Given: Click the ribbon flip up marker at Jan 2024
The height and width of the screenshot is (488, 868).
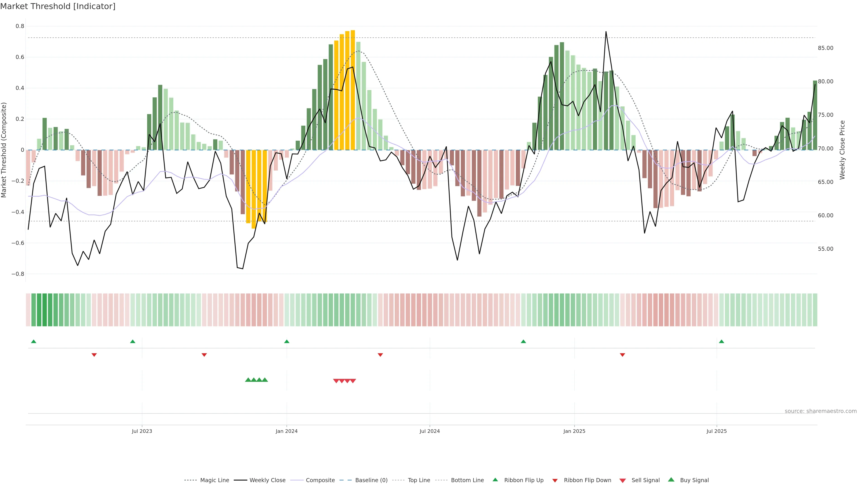Looking at the screenshot, I should 287,342.
